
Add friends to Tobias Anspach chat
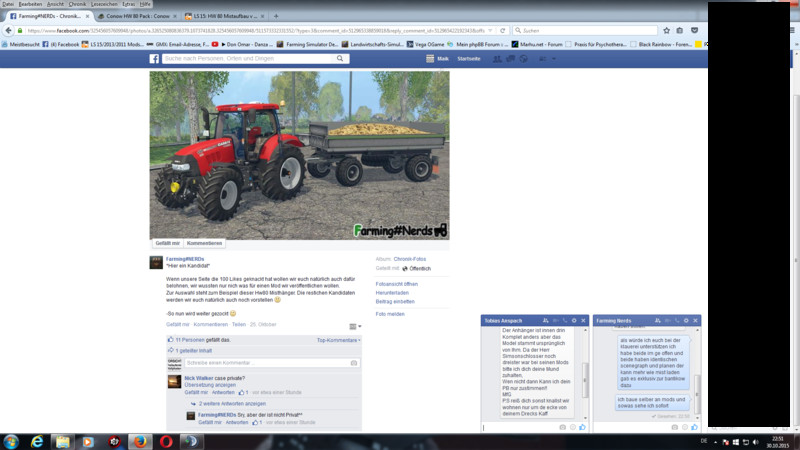(545, 320)
